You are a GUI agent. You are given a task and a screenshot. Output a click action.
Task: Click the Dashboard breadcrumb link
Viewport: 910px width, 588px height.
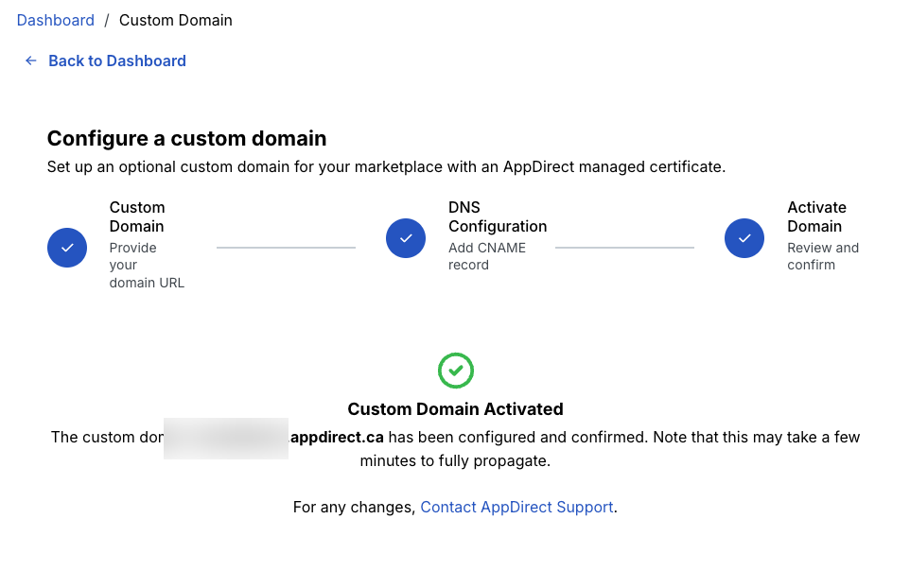[x=55, y=20]
